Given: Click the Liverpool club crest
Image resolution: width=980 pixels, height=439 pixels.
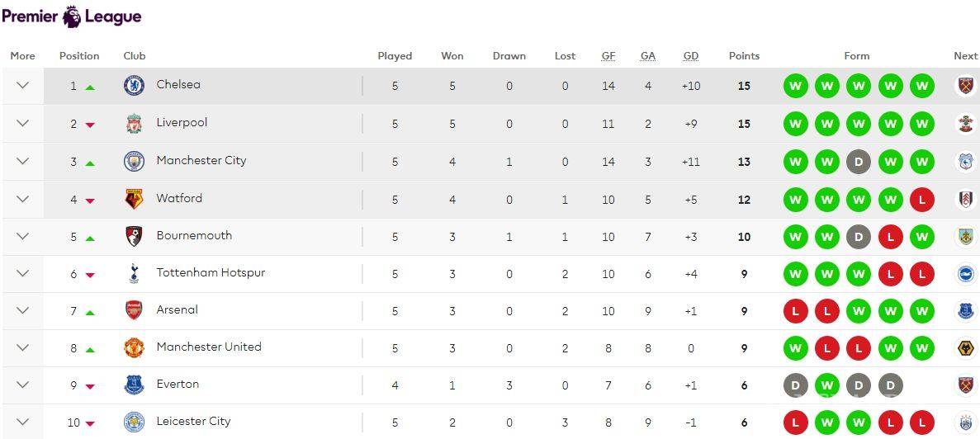Looking at the screenshot, I should coord(134,124).
